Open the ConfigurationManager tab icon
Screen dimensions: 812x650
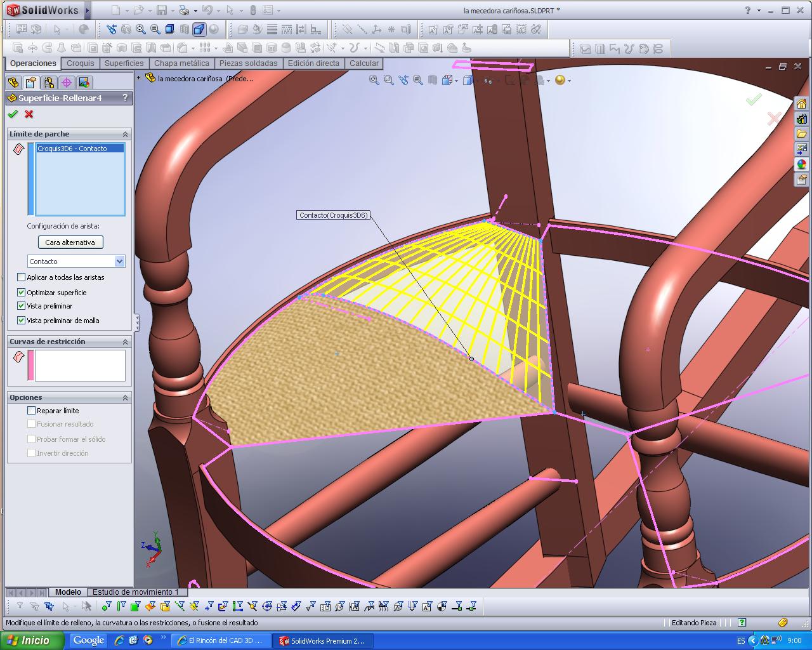(48, 83)
